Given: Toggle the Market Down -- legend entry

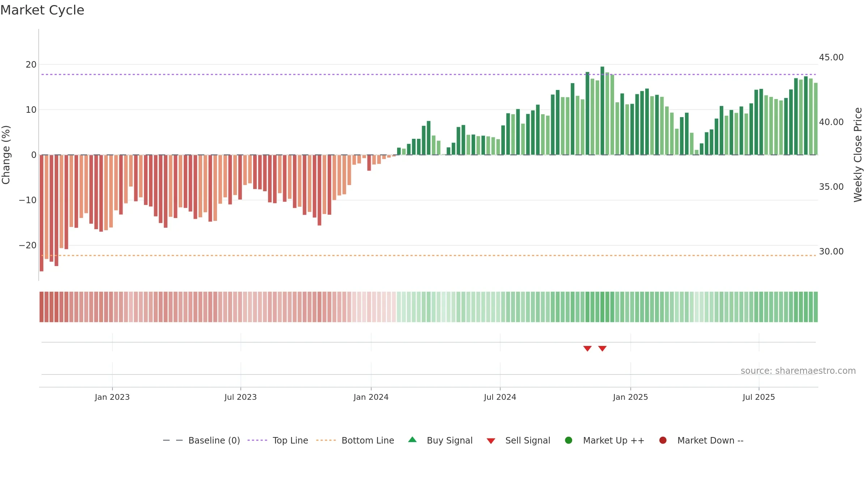Looking at the screenshot, I should (x=701, y=440).
